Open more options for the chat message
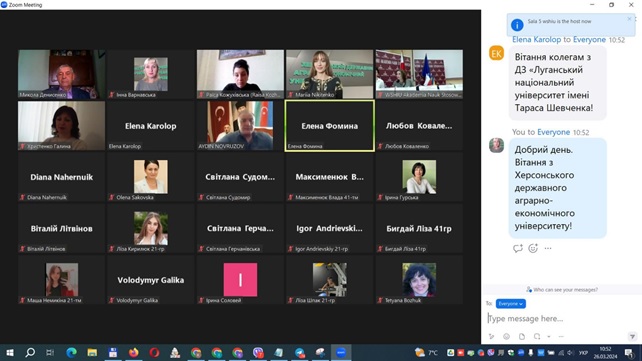Viewport: 642px width, 361px height. [548, 248]
